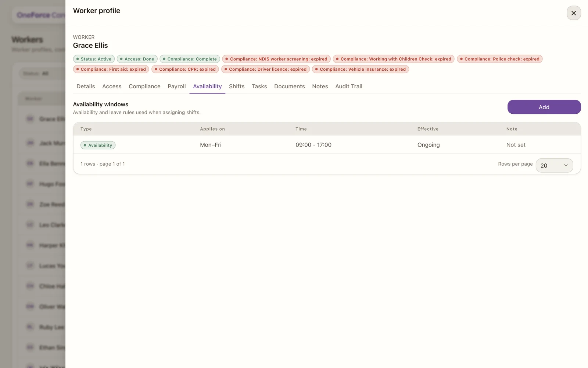
Task: Open the Details tab
Action: coord(86,86)
